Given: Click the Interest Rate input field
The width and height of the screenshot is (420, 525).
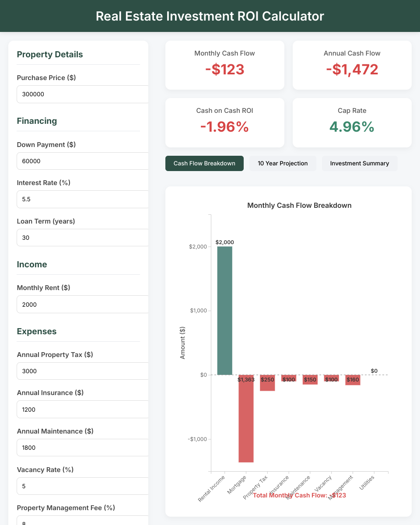Looking at the screenshot, I should coord(83,199).
